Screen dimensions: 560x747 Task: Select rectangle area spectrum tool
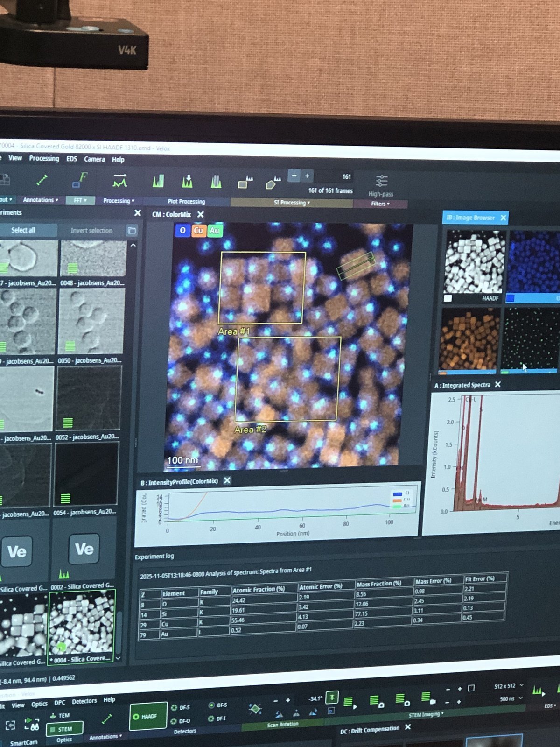coord(245,183)
